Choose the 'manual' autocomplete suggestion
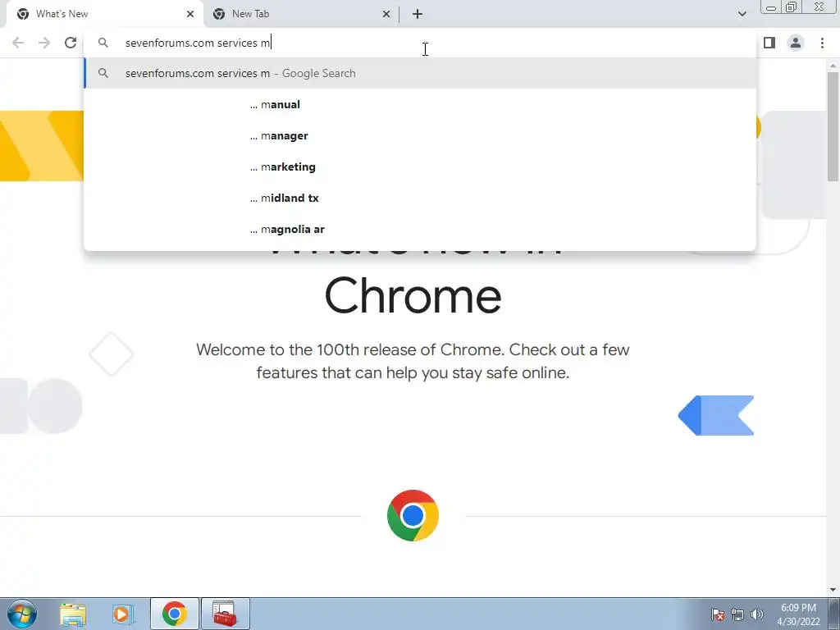 click(420, 104)
